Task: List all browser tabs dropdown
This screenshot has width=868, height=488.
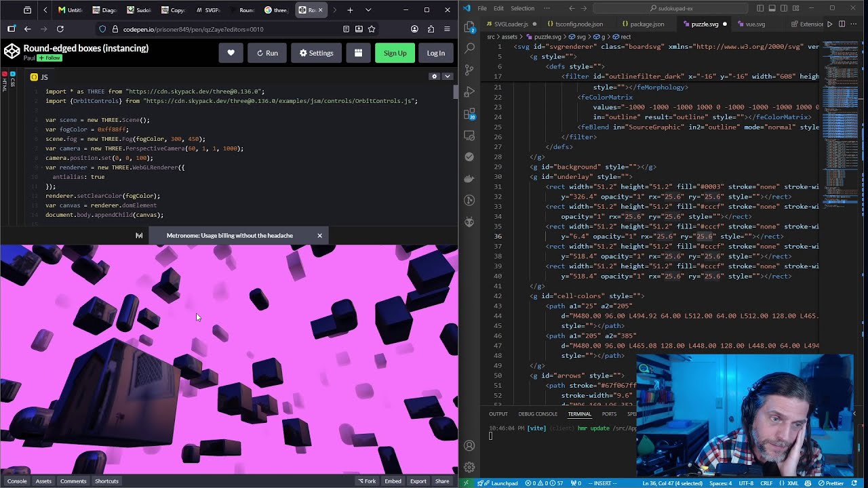Action: pyautogui.click(x=368, y=10)
